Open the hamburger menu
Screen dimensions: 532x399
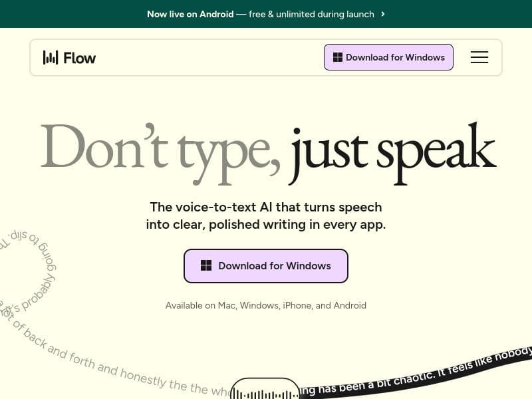point(479,57)
